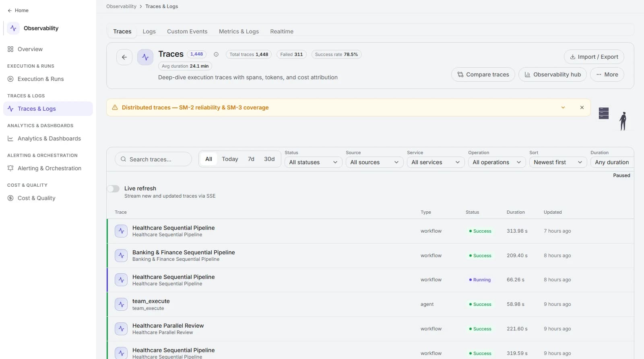The height and width of the screenshot is (359, 644).
Task: Select the 30d time range filter
Action: click(x=269, y=159)
